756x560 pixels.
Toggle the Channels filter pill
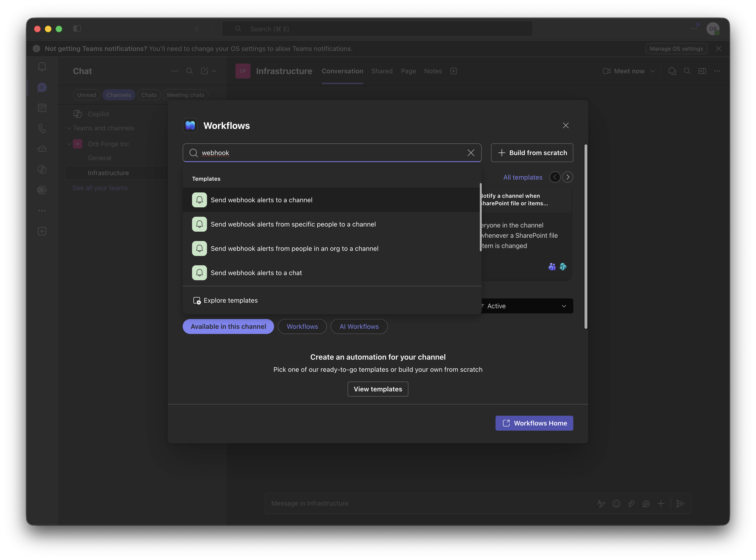click(119, 95)
